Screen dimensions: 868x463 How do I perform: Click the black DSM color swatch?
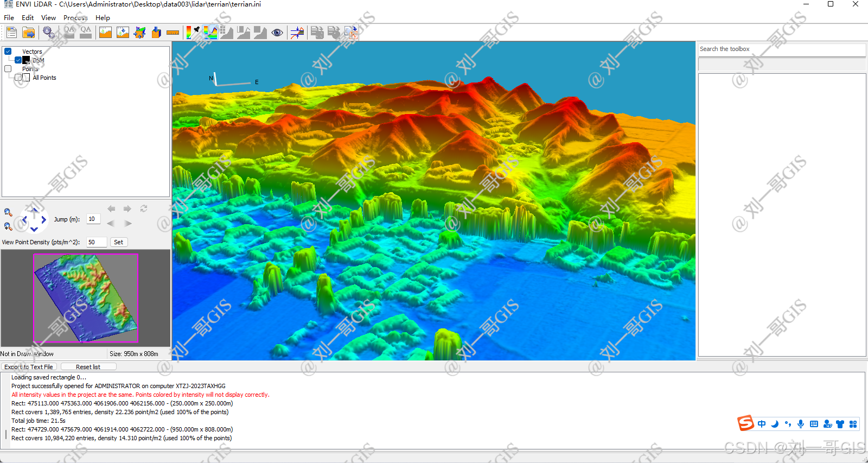tap(26, 60)
